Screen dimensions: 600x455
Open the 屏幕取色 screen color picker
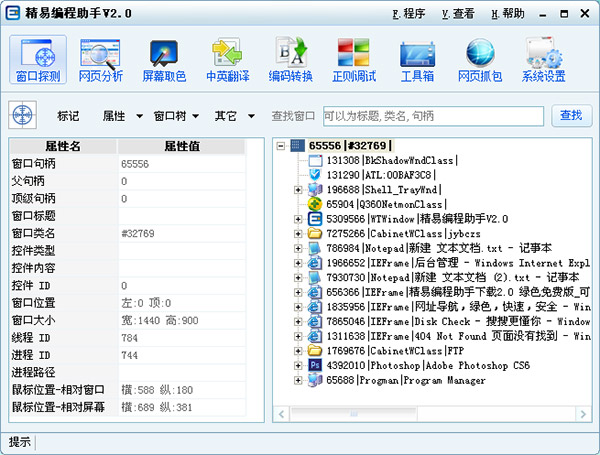[x=164, y=60]
